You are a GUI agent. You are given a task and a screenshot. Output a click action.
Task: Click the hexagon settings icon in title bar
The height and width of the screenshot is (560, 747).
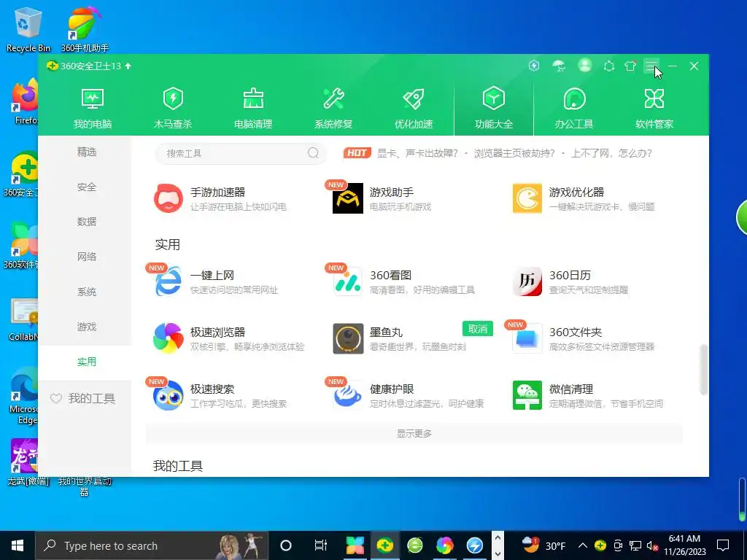click(x=609, y=66)
